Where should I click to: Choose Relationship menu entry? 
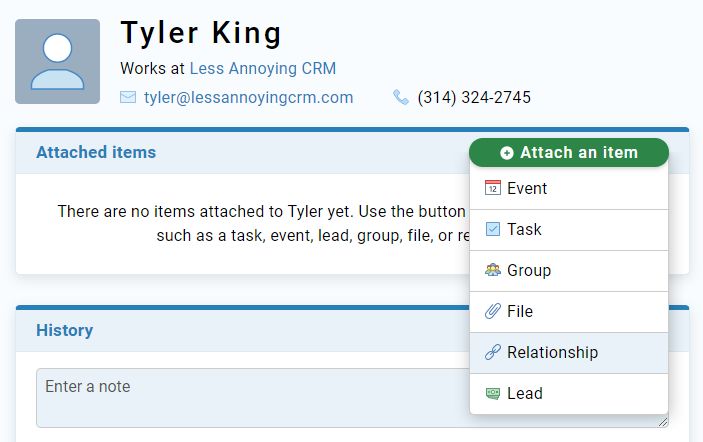point(568,353)
